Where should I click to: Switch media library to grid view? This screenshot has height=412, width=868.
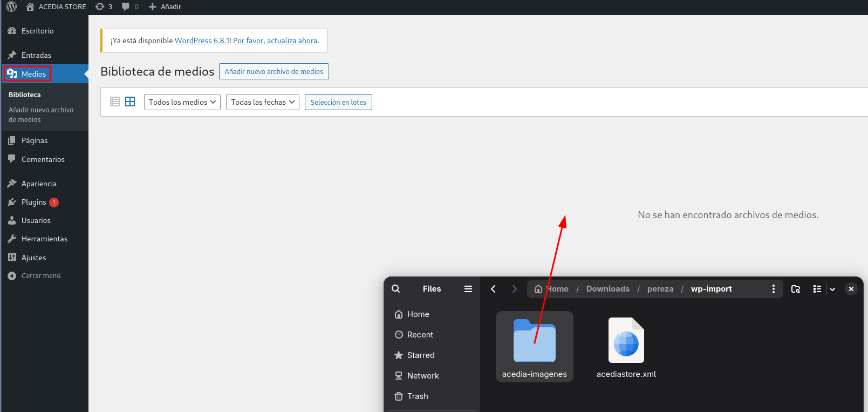click(130, 102)
